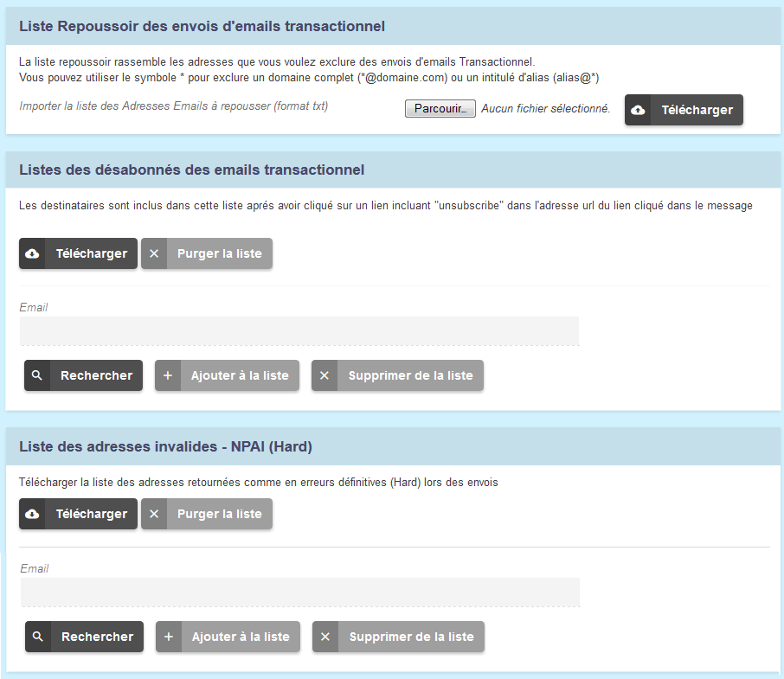The height and width of the screenshot is (679, 784).
Task: Click the × icon on Supprimer de la liste désabonnés
Action: 325,375
